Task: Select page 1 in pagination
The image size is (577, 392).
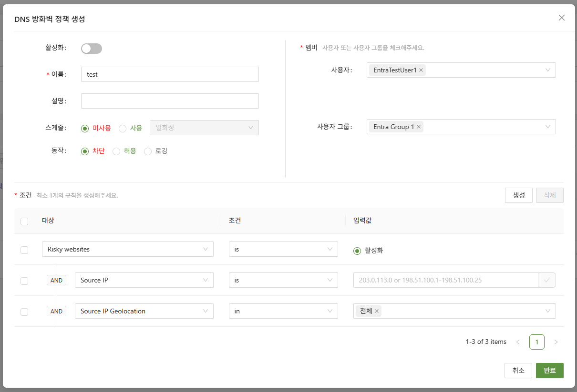Action: [536, 342]
